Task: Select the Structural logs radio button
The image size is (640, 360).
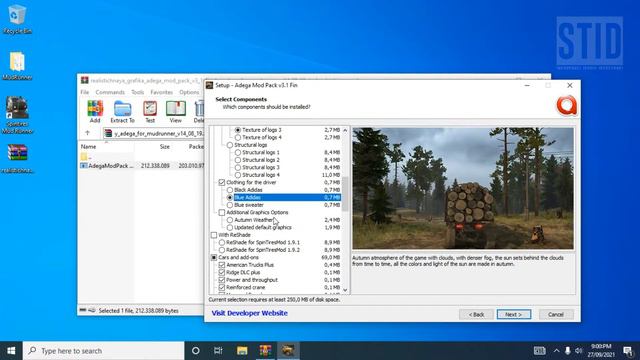Action: point(230,145)
